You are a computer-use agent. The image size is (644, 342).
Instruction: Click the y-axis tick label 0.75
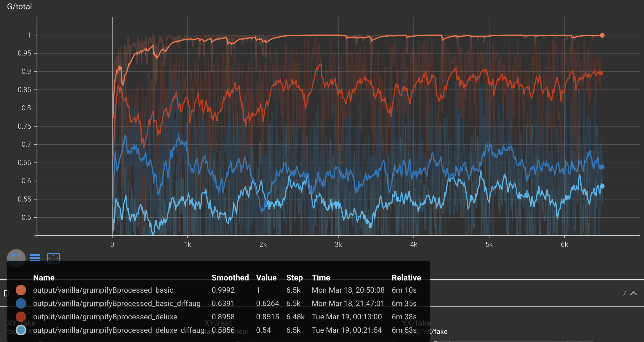click(x=24, y=126)
